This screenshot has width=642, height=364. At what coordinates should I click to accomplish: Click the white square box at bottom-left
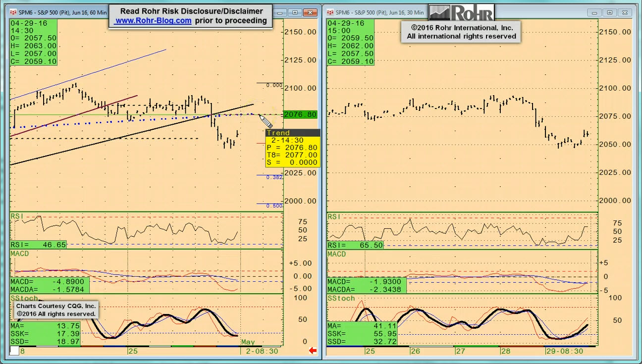[14, 351]
